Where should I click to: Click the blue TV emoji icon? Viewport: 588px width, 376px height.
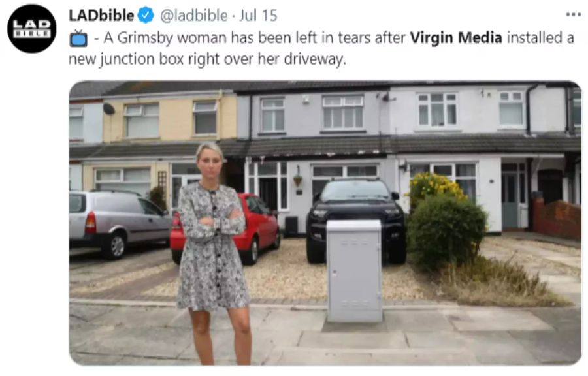pos(78,39)
